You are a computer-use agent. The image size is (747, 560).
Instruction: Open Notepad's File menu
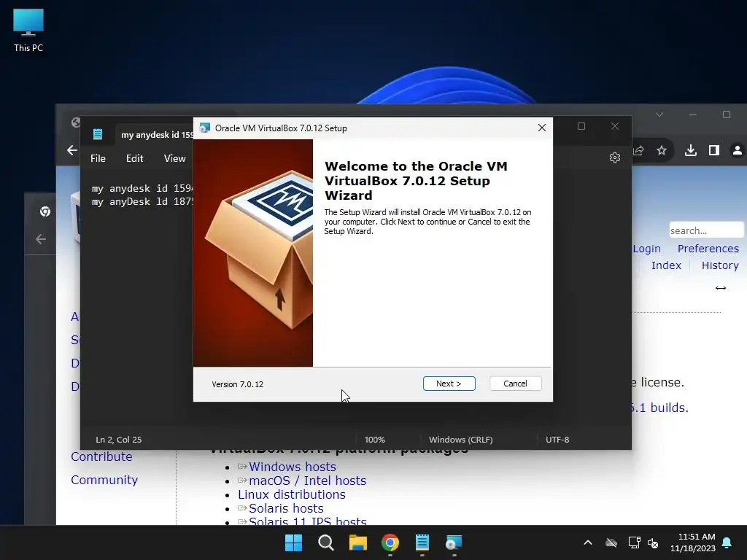(x=98, y=158)
